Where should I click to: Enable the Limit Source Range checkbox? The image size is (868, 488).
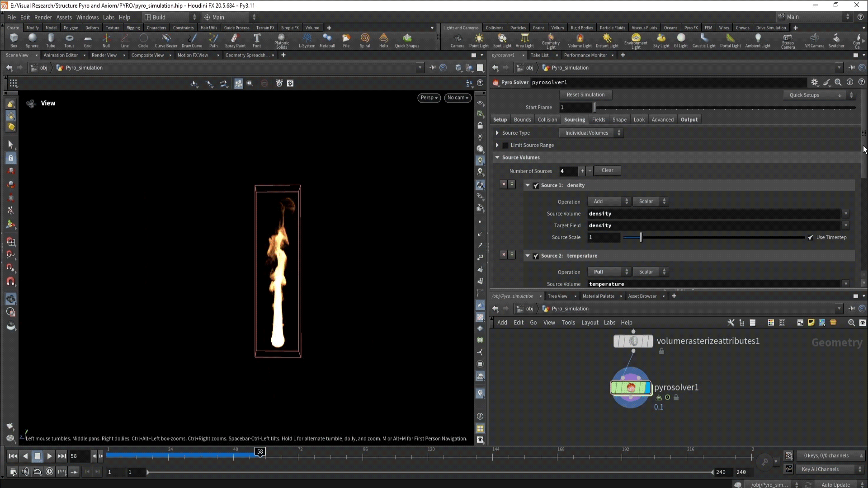pyautogui.click(x=506, y=145)
